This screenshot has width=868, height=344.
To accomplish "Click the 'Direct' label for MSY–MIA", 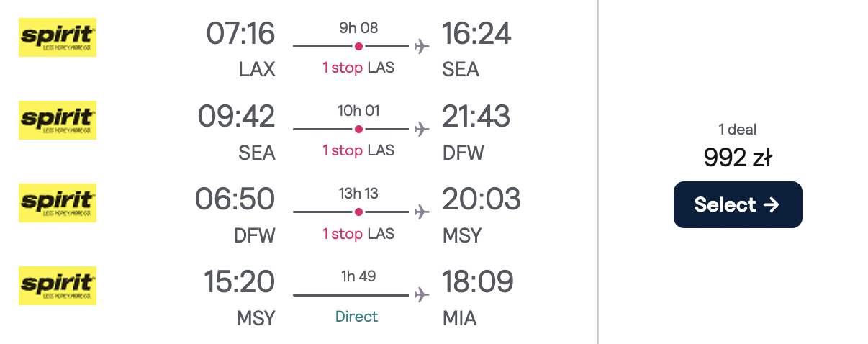I will click(357, 317).
